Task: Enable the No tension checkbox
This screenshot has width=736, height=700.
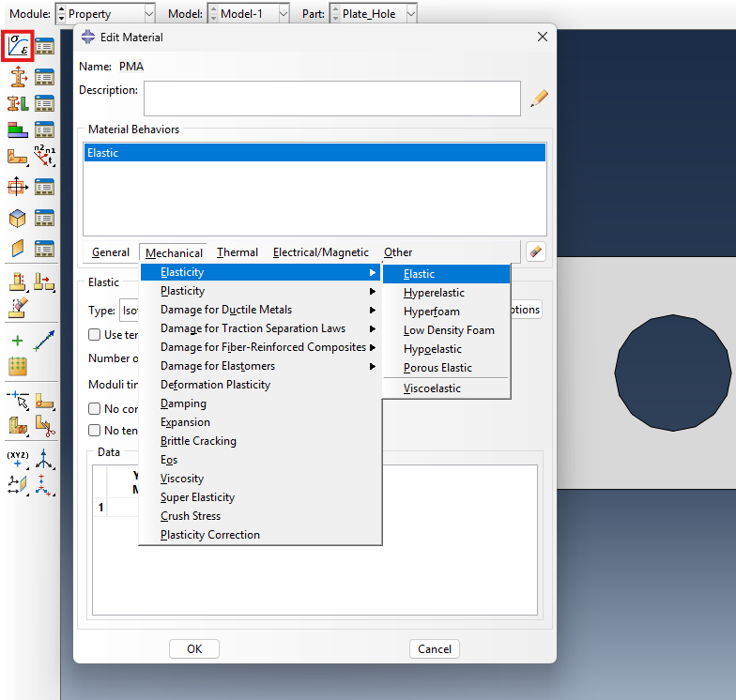Action: tap(95, 431)
